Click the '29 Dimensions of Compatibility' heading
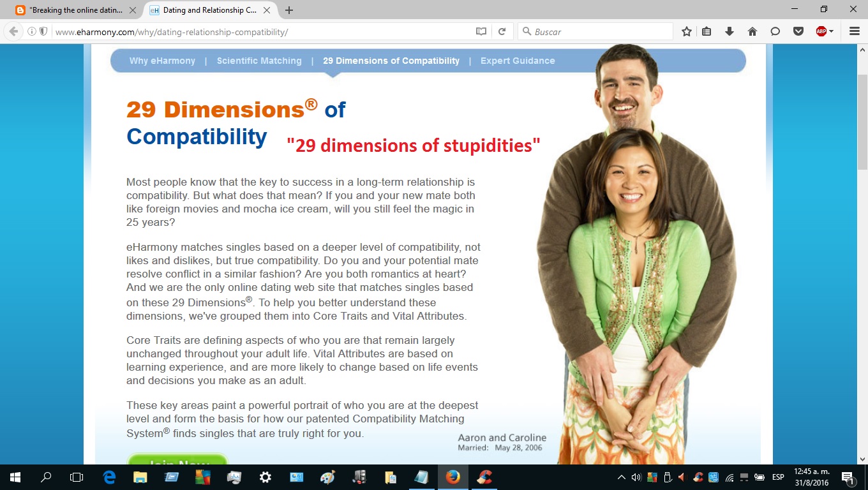Viewport: 868px width, 490px height. (236, 123)
